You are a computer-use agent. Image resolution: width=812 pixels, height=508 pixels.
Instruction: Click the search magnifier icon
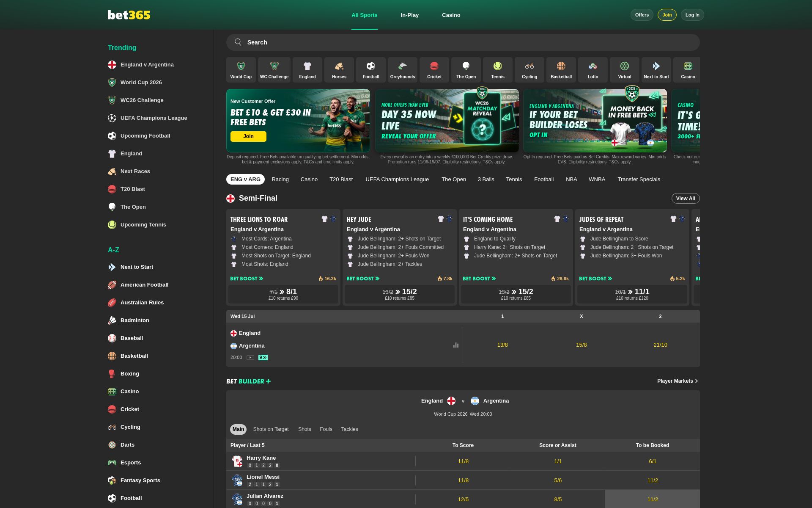click(x=238, y=42)
